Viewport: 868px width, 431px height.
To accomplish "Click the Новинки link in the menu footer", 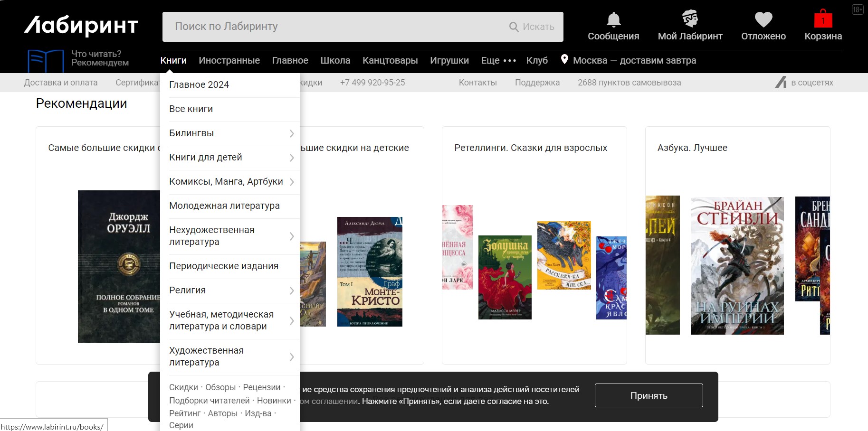I will point(274,401).
